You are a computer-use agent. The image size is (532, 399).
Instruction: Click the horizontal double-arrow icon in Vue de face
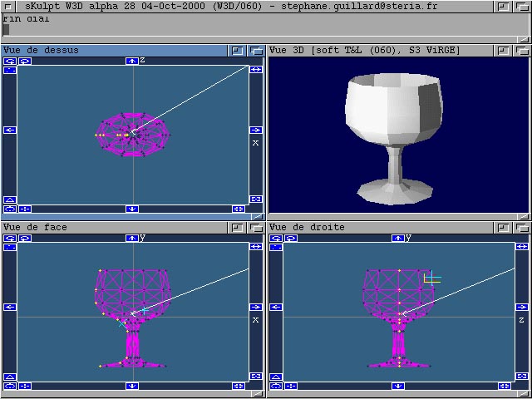256,247
